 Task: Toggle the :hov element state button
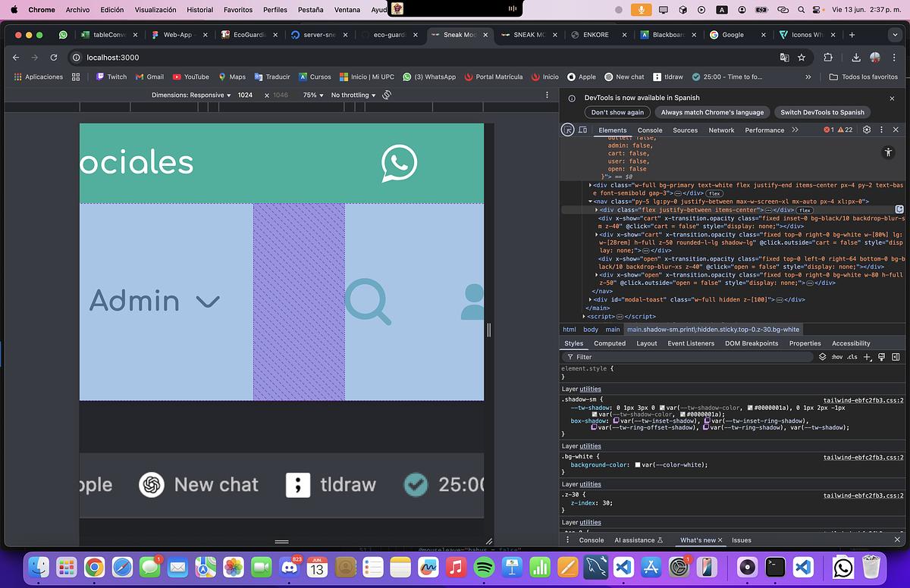[836, 356]
